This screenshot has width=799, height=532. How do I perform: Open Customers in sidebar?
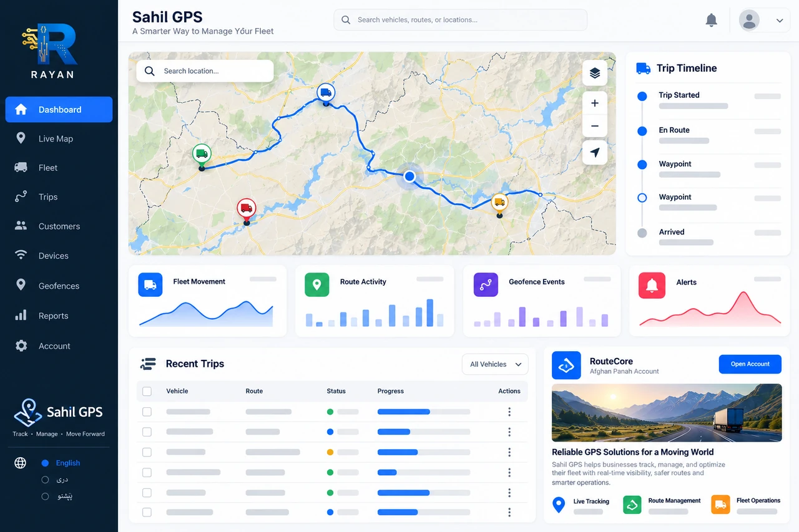(x=59, y=226)
